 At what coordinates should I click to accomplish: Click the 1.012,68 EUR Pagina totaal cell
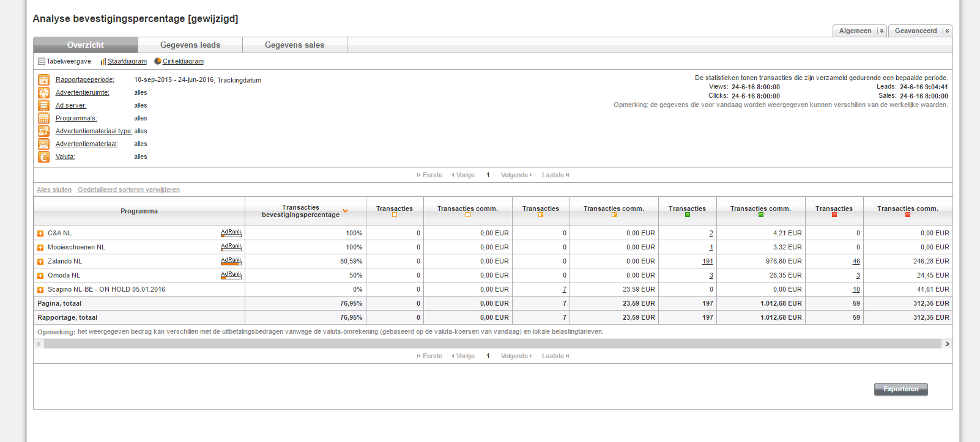(x=761, y=304)
